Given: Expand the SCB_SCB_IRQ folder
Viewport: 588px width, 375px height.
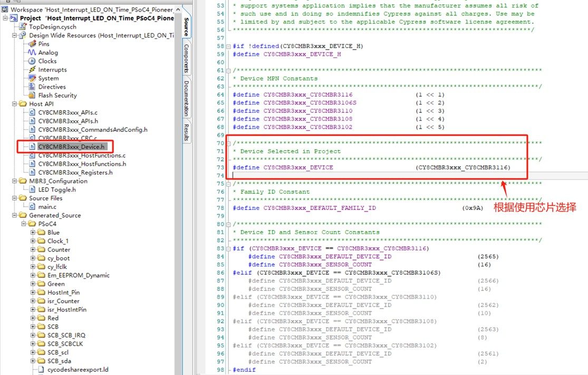Looking at the screenshot, I should coord(33,335).
